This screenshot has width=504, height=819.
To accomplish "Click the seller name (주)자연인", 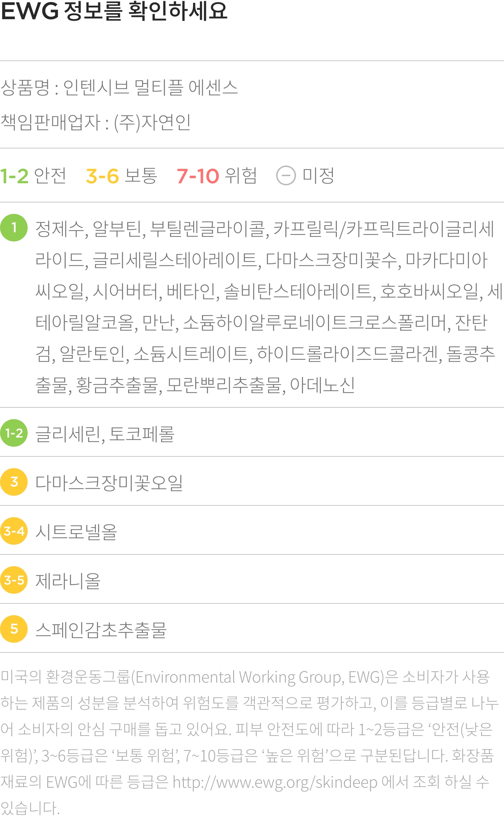I will tap(152, 123).
